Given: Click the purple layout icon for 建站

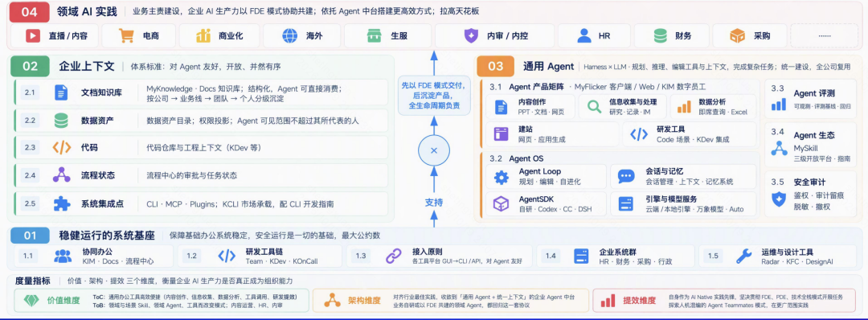Looking at the screenshot, I should pos(501,134).
